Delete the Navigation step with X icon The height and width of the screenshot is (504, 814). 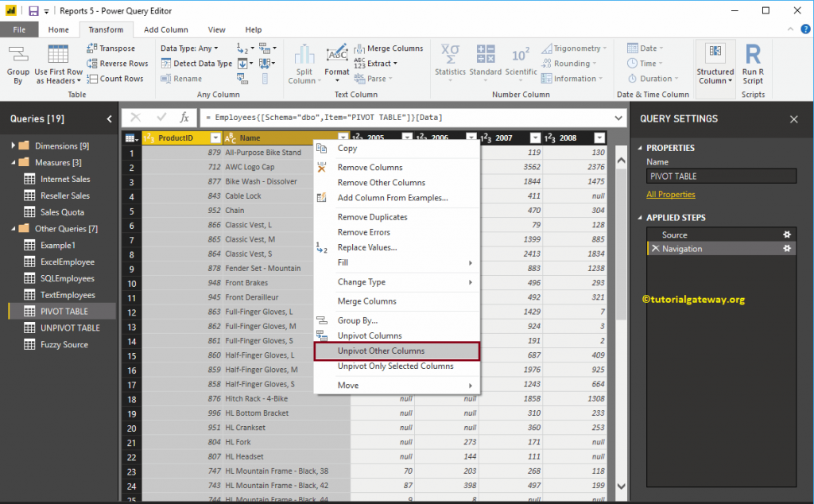[x=655, y=249]
